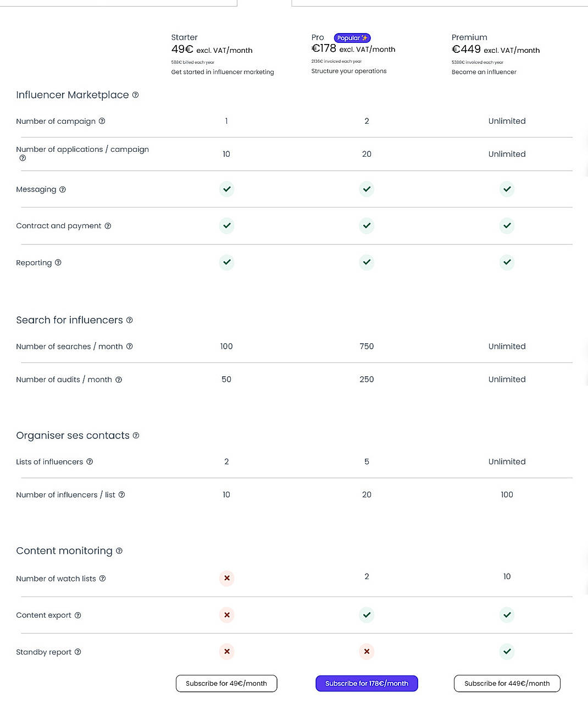Click the Number of audits / month info icon
Viewport: 588px width, 704px height.
[x=119, y=380]
